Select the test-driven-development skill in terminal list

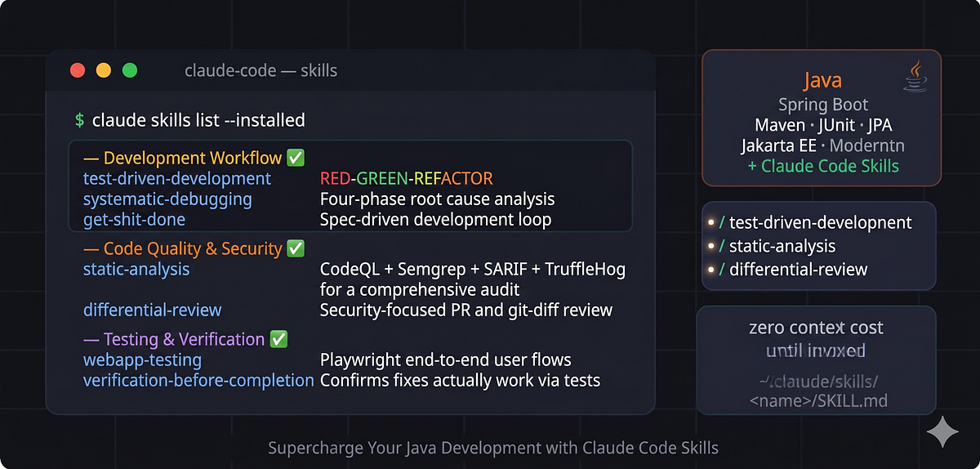coord(177,178)
